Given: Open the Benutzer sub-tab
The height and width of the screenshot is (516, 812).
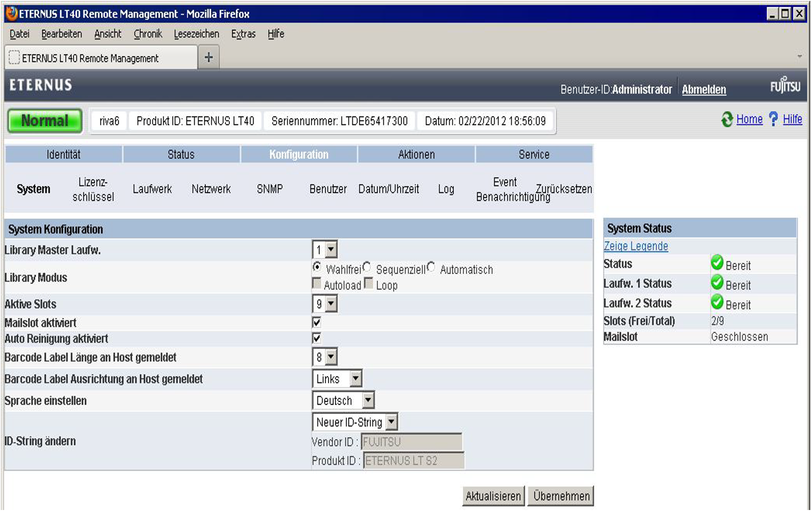Looking at the screenshot, I should [328, 189].
